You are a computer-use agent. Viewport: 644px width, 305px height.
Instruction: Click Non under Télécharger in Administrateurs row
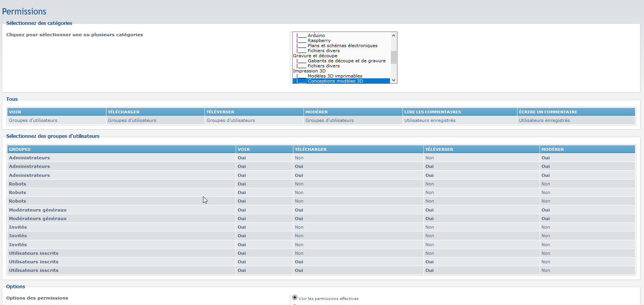[299, 158]
